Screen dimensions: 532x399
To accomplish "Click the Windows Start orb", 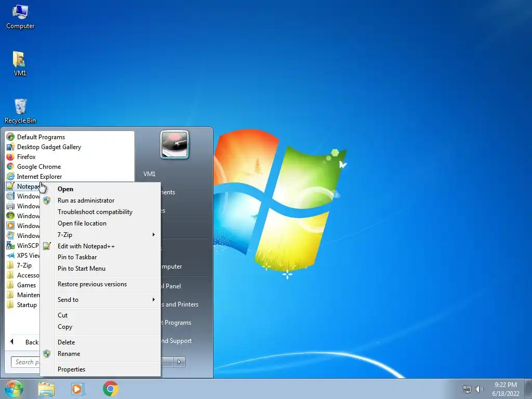I will tap(14, 389).
